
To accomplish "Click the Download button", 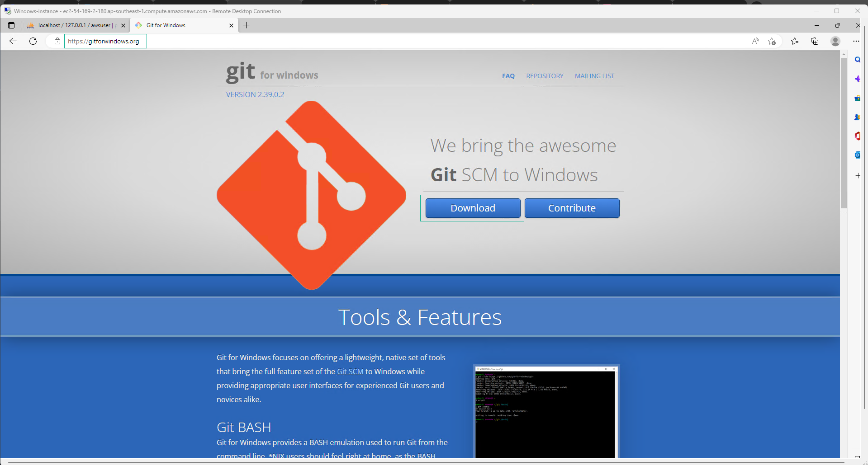I will tap(473, 208).
